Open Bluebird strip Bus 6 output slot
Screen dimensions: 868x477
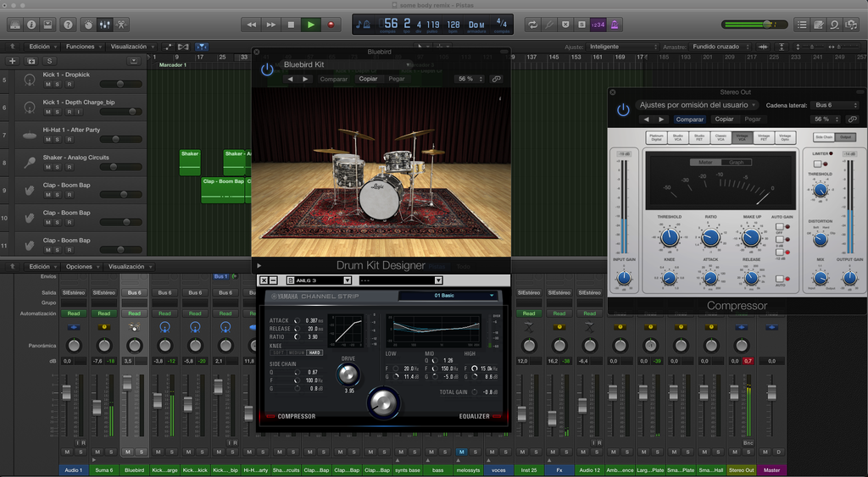135,293
